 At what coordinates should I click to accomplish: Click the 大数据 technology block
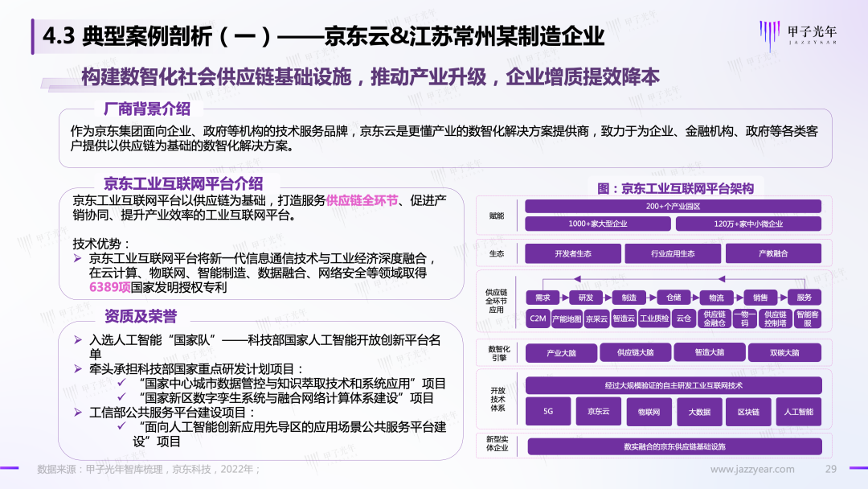coord(699,412)
